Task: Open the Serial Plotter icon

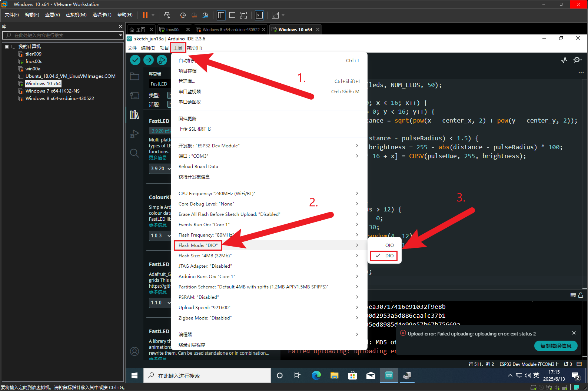Action: pyautogui.click(x=564, y=60)
